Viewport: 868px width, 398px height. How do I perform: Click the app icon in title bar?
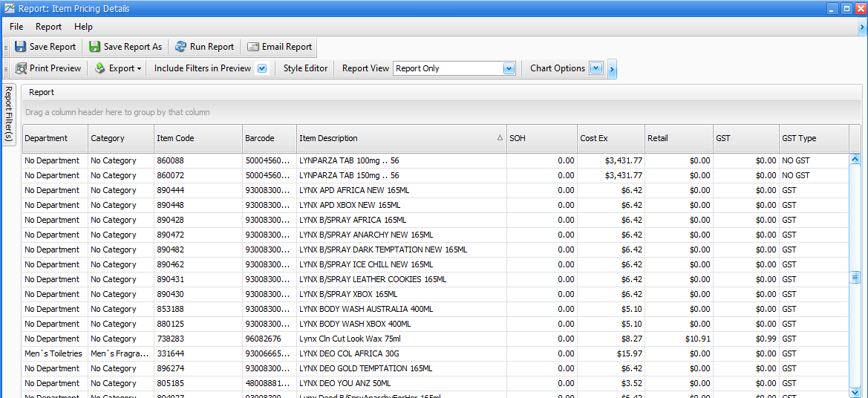pyautogui.click(x=8, y=9)
